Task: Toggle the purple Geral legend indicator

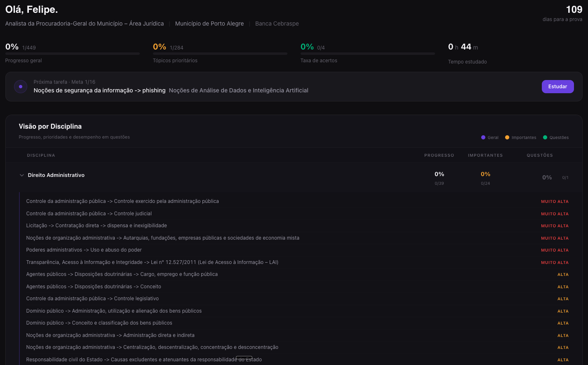Action: tap(483, 137)
